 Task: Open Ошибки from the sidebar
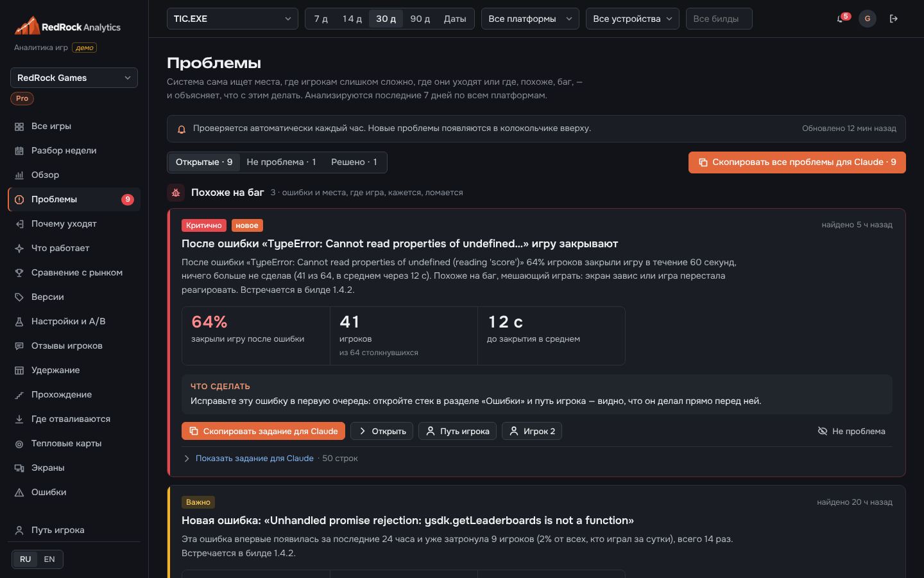click(x=74, y=493)
